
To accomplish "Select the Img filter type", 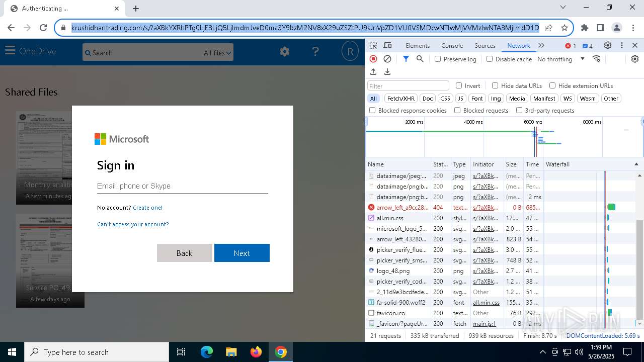I will pyautogui.click(x=496, y=99).
